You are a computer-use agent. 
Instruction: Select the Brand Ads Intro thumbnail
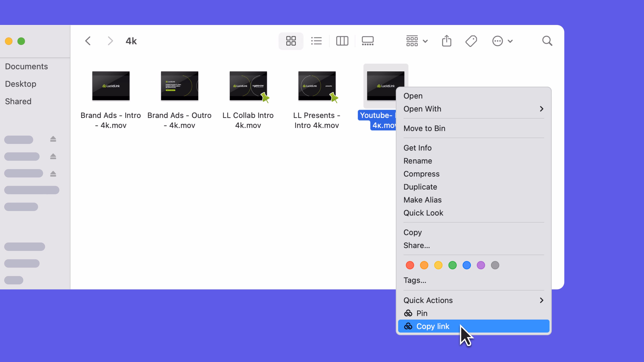[111, 85]
